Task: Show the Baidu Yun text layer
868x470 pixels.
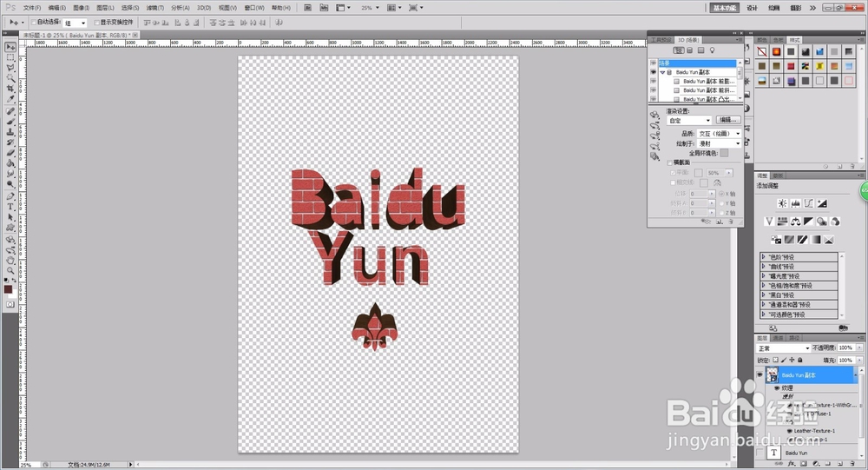Action: pyautogui.click(x=760, y=453)
